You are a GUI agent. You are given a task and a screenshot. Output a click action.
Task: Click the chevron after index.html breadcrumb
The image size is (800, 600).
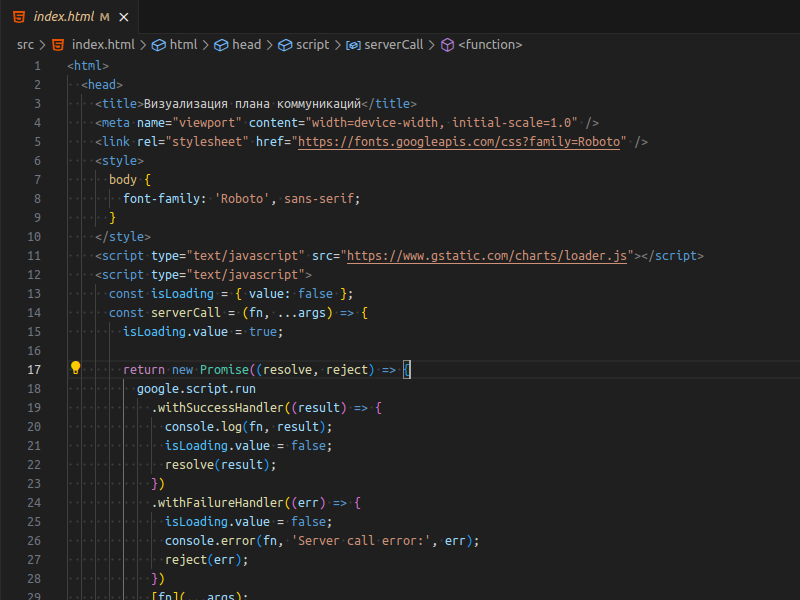[x=143, y=45]
